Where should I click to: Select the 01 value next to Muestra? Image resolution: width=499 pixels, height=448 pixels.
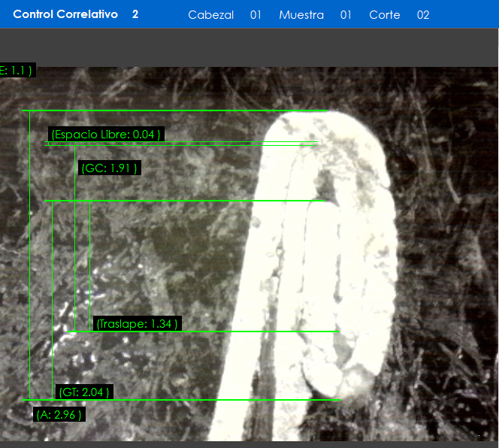[x=346, y=15]
